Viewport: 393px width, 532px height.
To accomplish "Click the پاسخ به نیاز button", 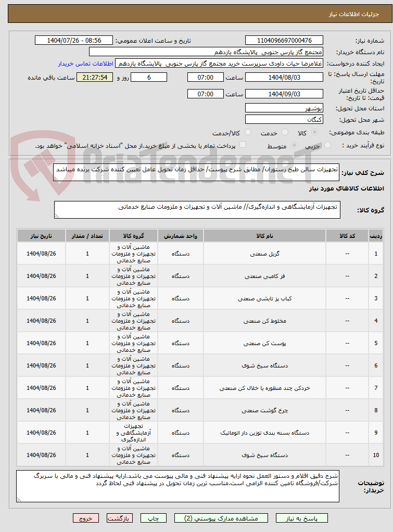I will tap(301, 518).
